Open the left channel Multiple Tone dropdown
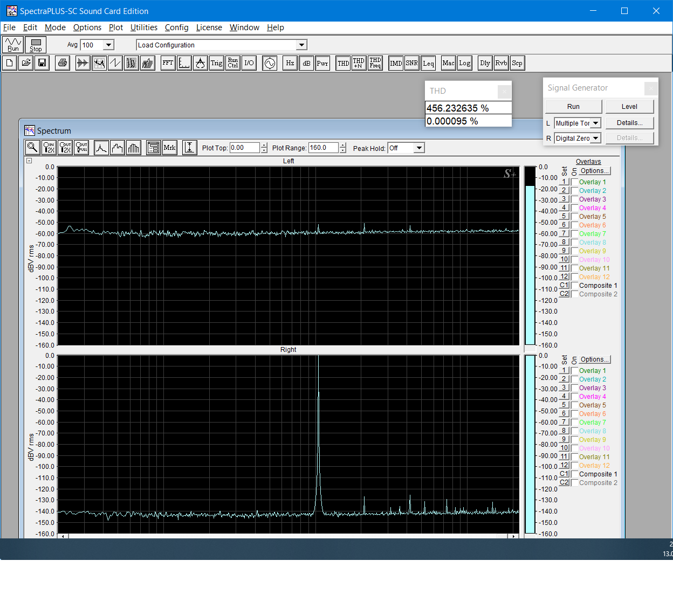Viewport: 673px width, 616px height. coord(595,123)
